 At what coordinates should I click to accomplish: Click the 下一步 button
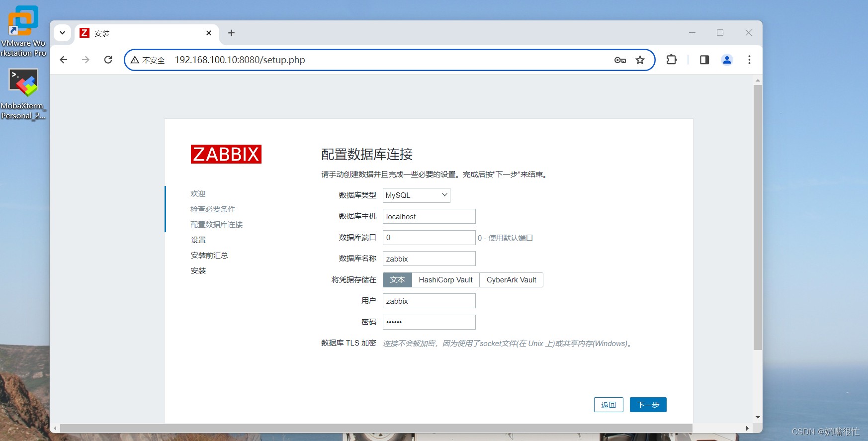pyautogui.click(x=648, y=405)
